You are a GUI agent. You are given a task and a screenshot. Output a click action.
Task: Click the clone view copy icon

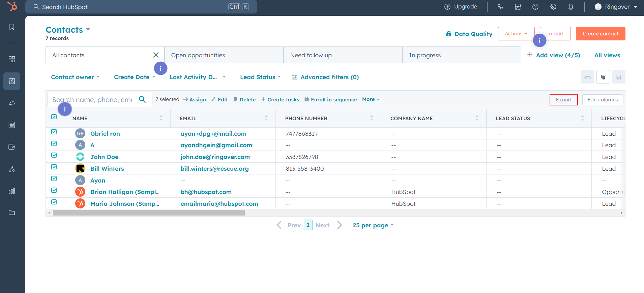(603, 77)
